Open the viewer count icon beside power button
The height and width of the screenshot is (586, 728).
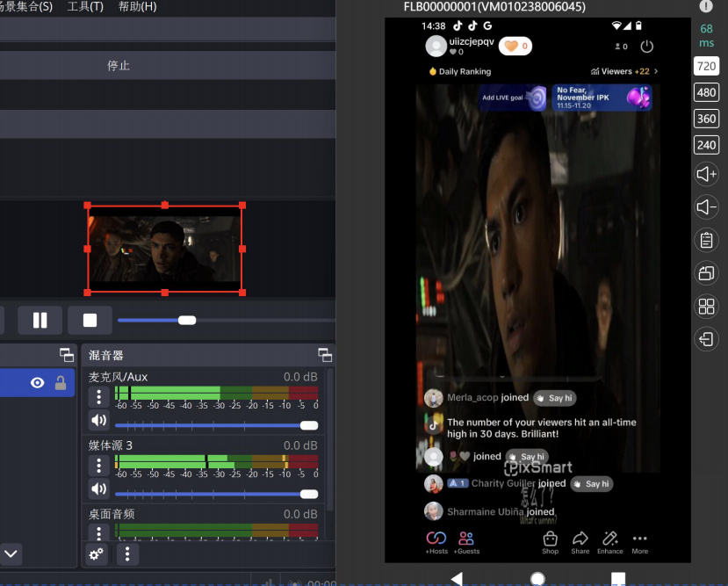point(621,47)
